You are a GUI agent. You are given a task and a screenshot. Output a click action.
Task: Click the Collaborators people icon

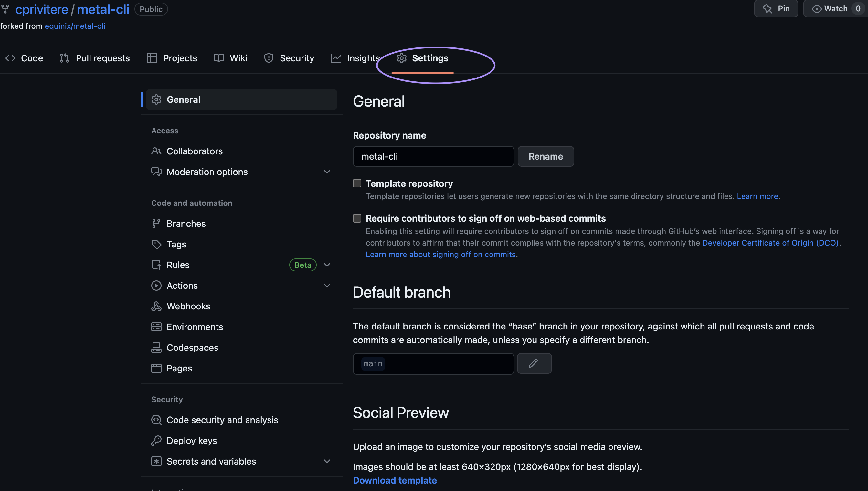coord(156,151)
